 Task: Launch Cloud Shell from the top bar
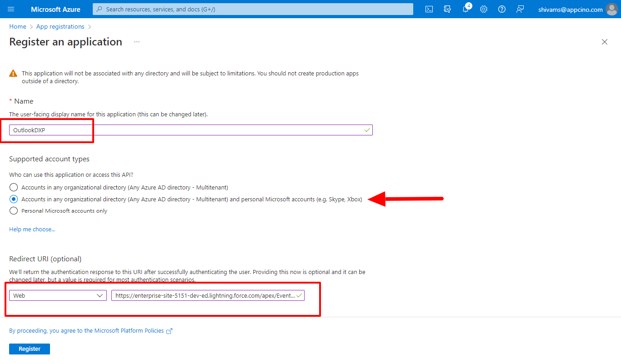tap(429, 9)
